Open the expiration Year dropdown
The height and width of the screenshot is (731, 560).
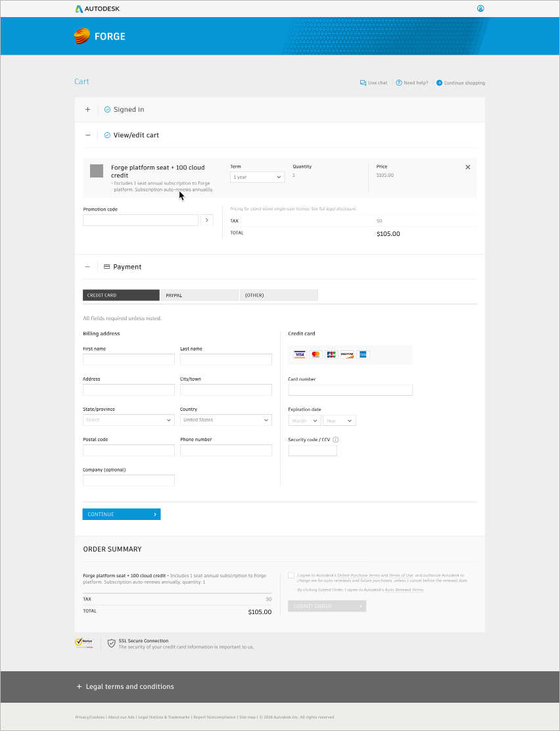tap(339, 421)
